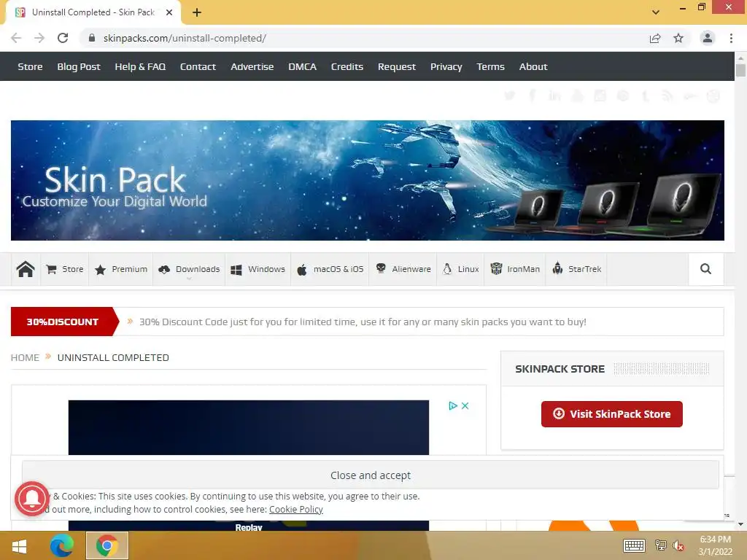Screen dimensions: 747x560
Task: Open the DMCA page
Action: [x=302, y=66]
